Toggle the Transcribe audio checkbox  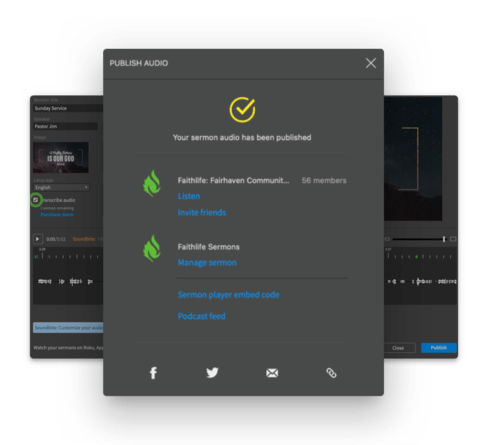coord(35,200)
